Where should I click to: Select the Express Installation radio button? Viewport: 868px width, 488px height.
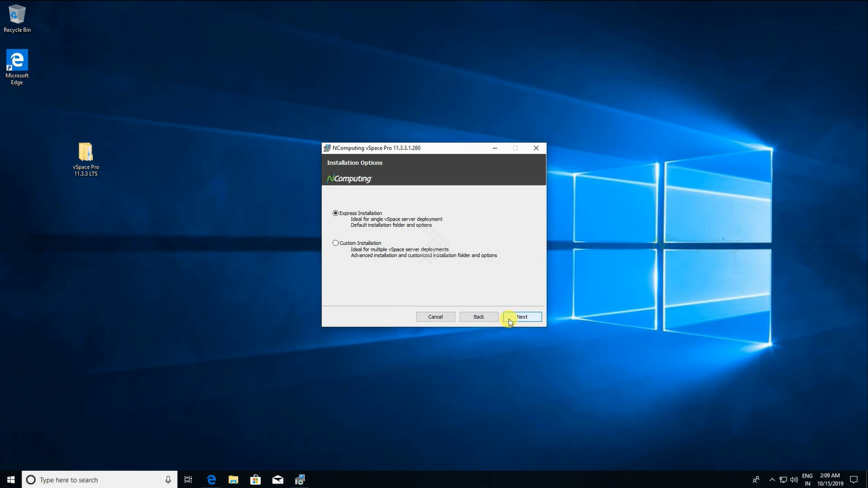[x=336, y=213]
